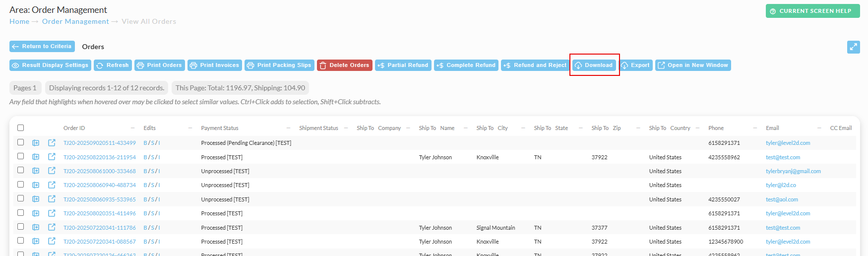Open side panel icon for order TJ20-202508220136-211954

tap(36, 157)
